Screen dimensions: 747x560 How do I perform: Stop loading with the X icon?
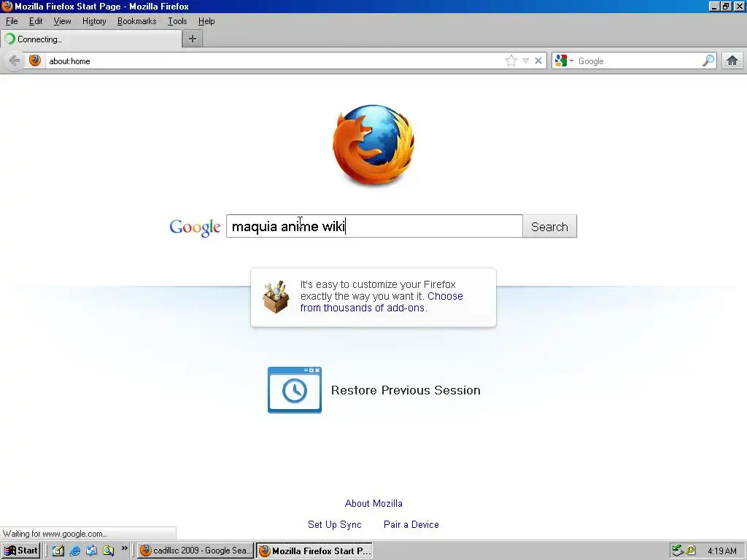[x=538, y=61]
